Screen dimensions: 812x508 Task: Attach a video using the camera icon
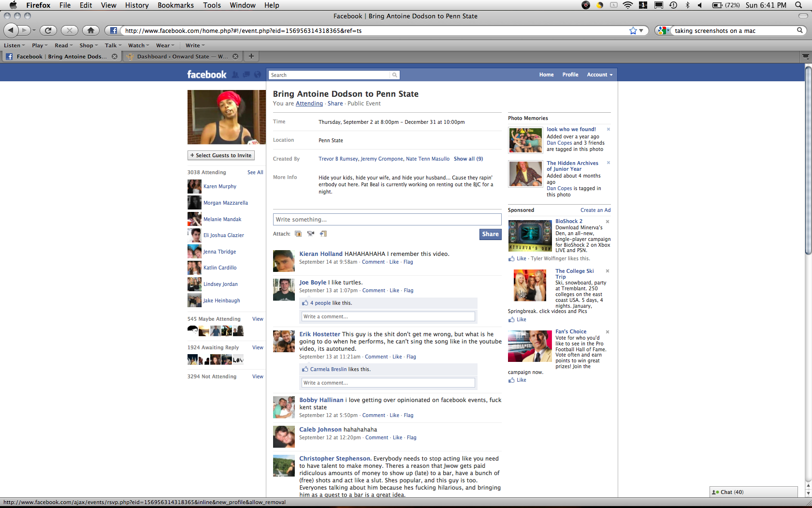tap(311, 234)
